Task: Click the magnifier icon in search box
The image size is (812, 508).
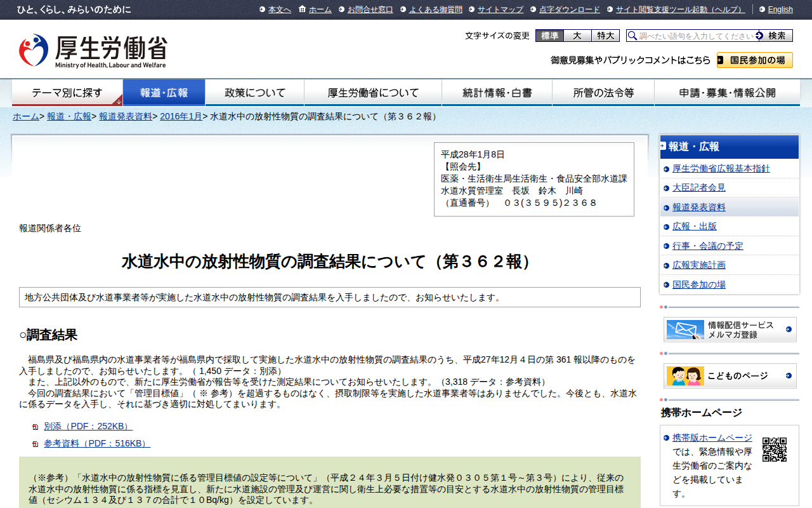Action: click(x=632, y=36)
